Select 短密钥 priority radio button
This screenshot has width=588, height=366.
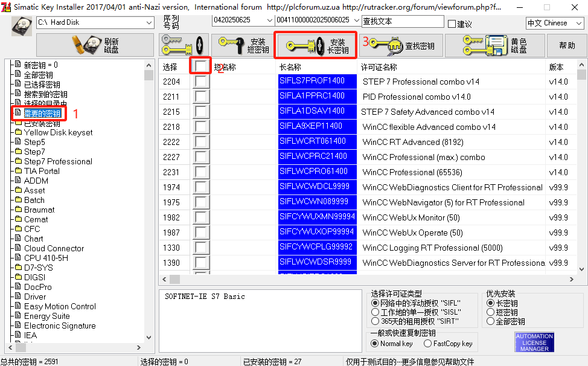click(490, 312)
